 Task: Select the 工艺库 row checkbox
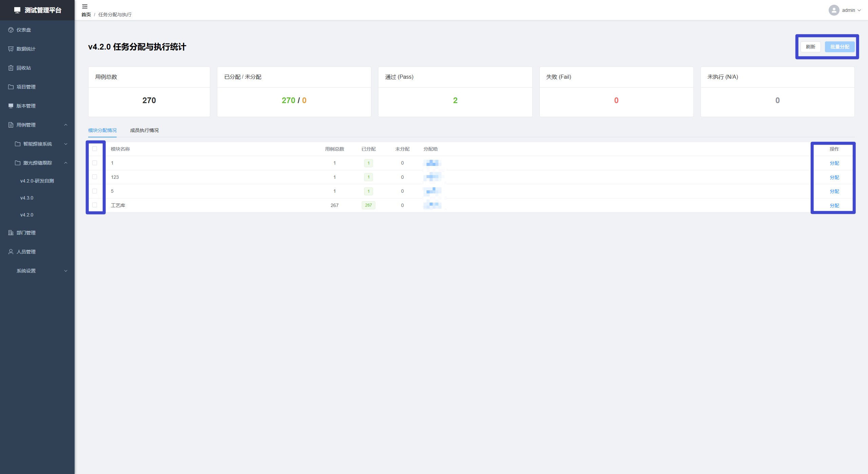click(95, 205)
